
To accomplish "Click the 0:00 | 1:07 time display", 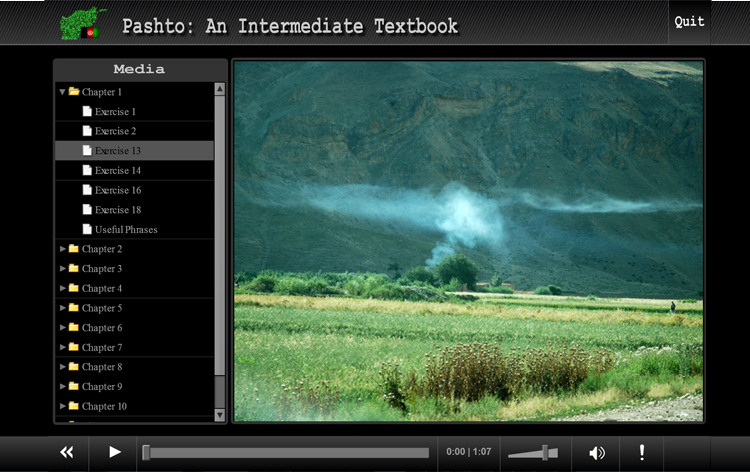I will pyautogui.click(x=469, y=452).
